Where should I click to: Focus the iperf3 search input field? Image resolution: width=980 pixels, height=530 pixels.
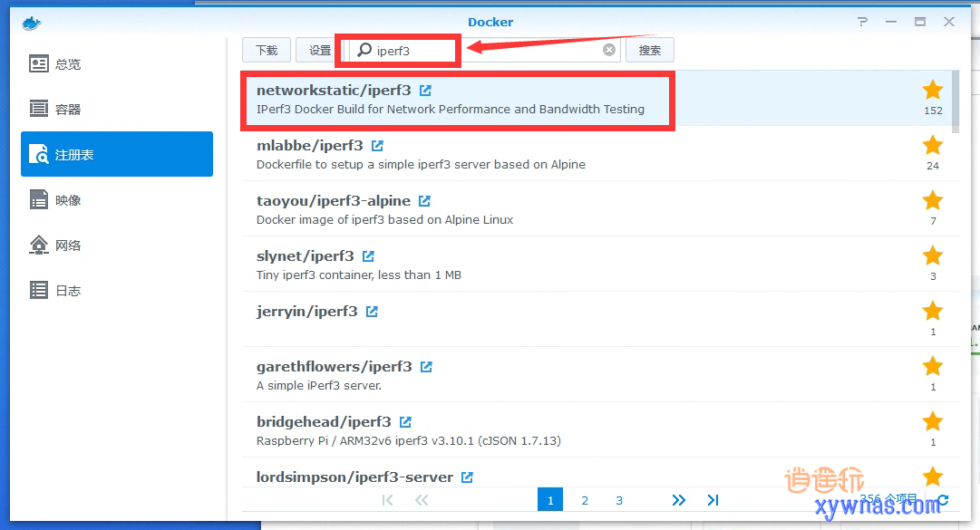point(484,50)
